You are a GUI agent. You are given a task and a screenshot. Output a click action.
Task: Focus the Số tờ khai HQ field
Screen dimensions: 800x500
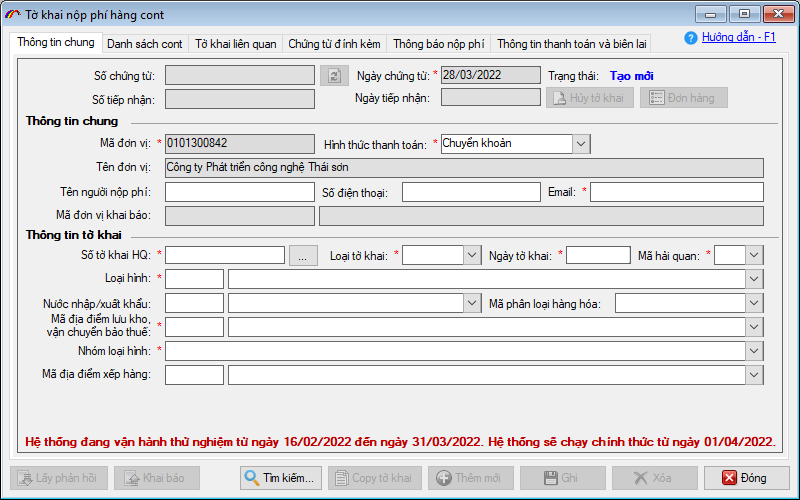click(x=225, y=255)
